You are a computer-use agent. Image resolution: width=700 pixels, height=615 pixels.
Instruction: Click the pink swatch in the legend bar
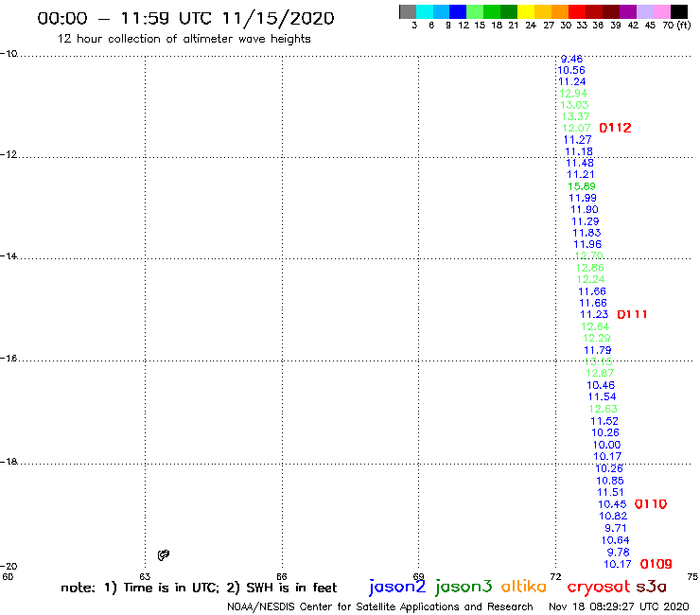[x=662, y=11]
